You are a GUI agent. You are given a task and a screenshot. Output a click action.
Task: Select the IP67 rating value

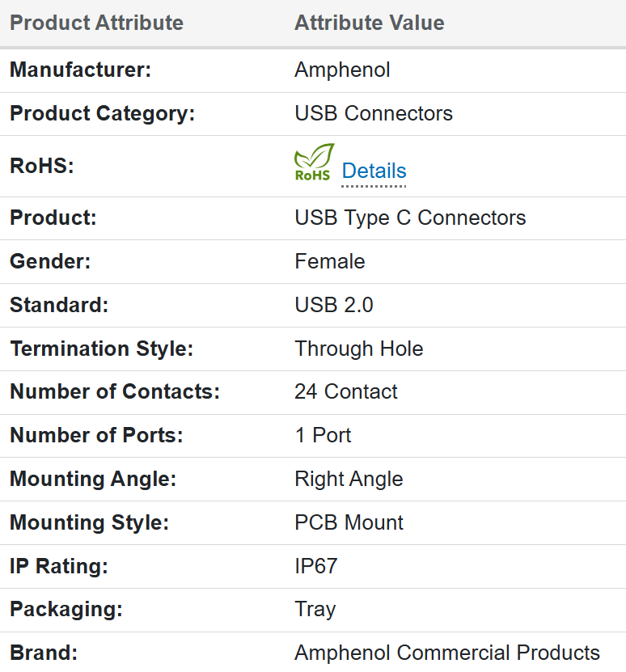pos(315,567)
